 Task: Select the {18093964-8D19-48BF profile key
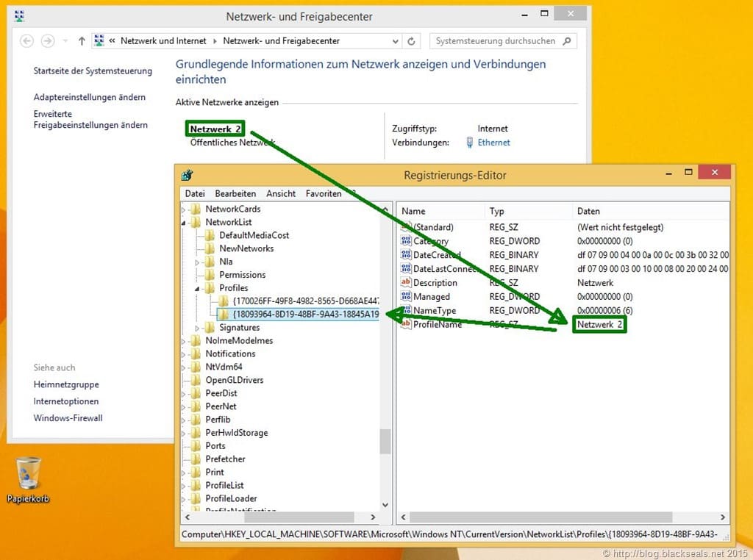point(306,315)
